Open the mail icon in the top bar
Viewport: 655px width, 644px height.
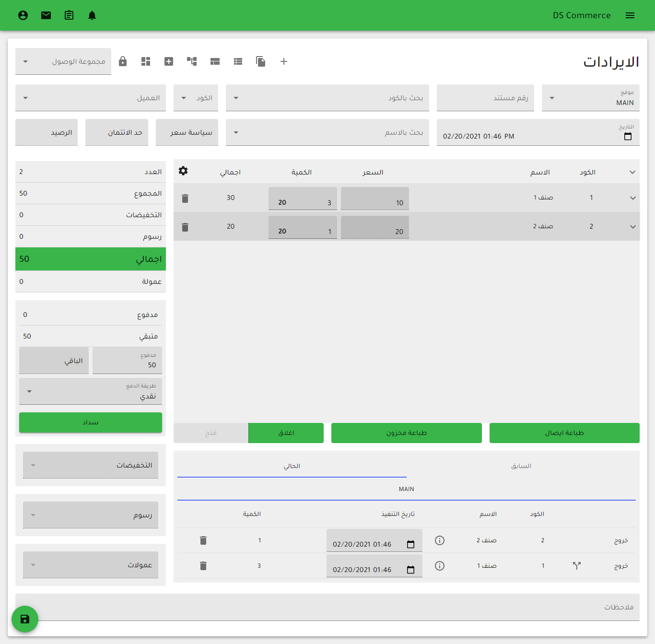[x=46, y=15]
